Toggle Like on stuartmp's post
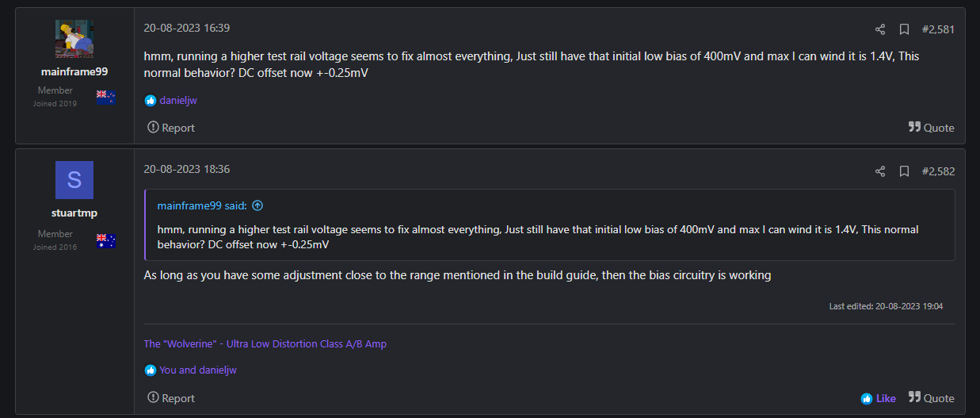The image size is (980, 418). 879,398
